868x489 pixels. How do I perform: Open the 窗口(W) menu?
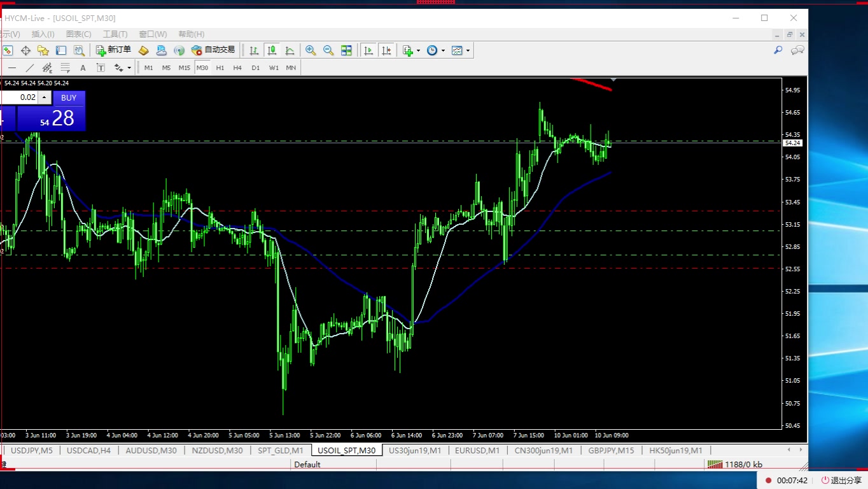153,34
